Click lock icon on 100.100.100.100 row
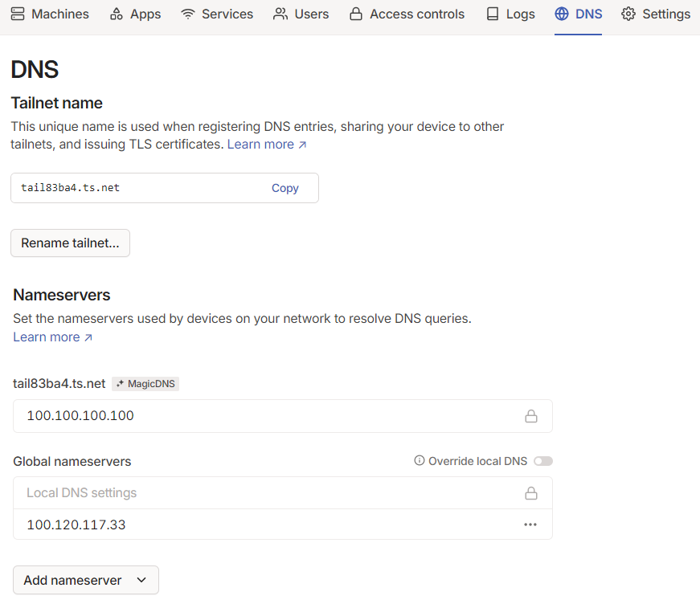 530,416
